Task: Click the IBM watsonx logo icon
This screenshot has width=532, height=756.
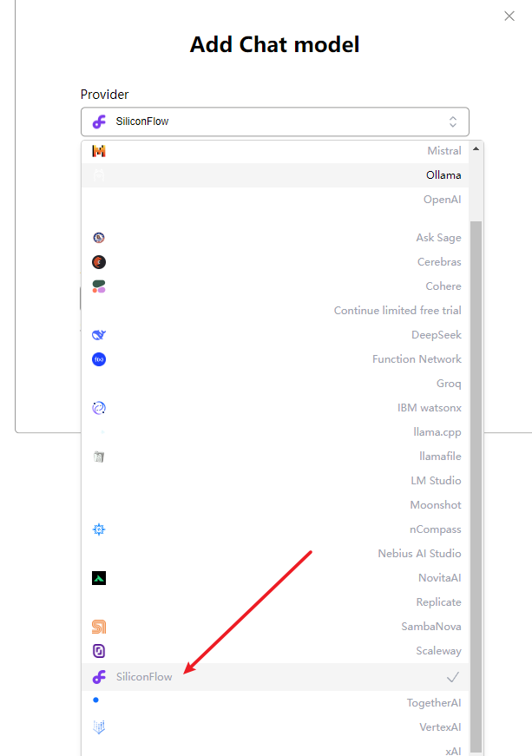Action: tap(99, 408)
